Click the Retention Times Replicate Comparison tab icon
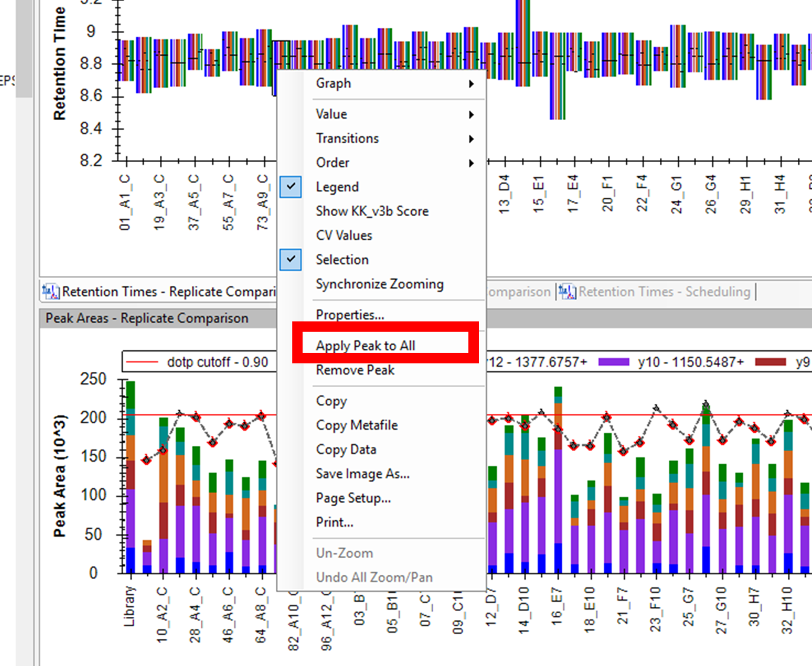The height and width of the screenshot is (666, 812). coord(51,291)
